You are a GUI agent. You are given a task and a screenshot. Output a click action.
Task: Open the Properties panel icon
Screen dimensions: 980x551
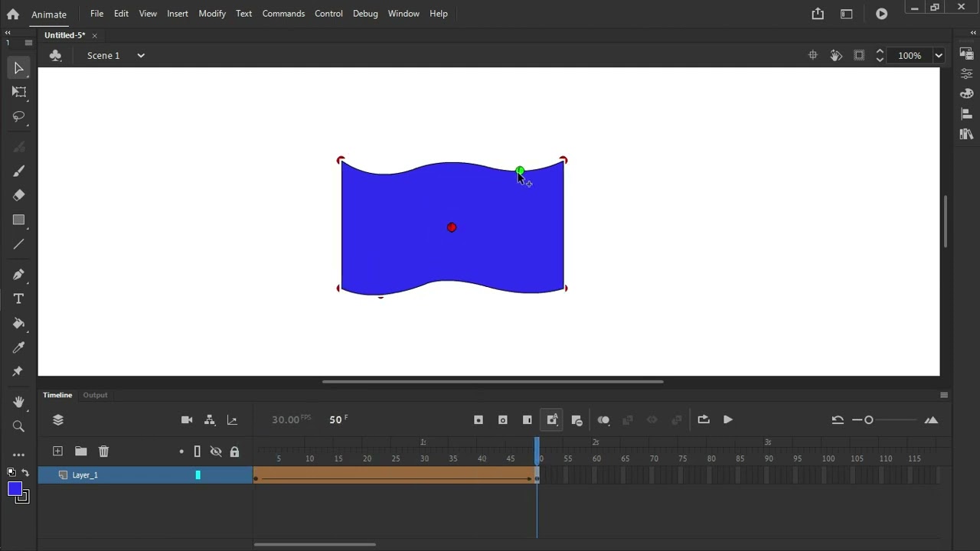pos(966,73)
